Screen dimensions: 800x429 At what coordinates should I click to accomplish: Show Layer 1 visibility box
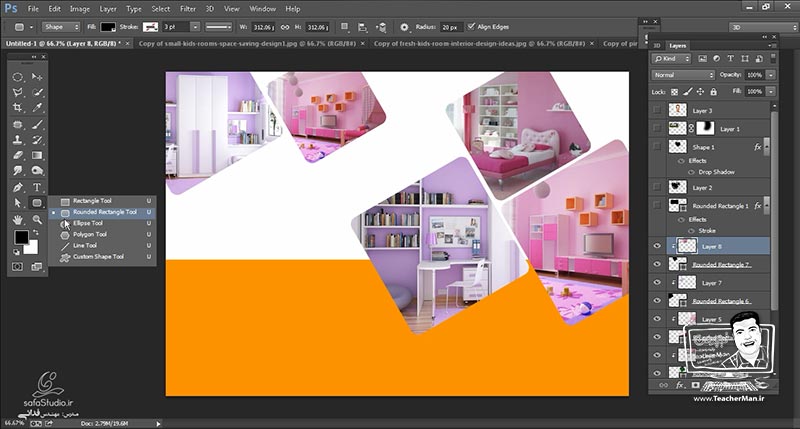tap(657, 129)
